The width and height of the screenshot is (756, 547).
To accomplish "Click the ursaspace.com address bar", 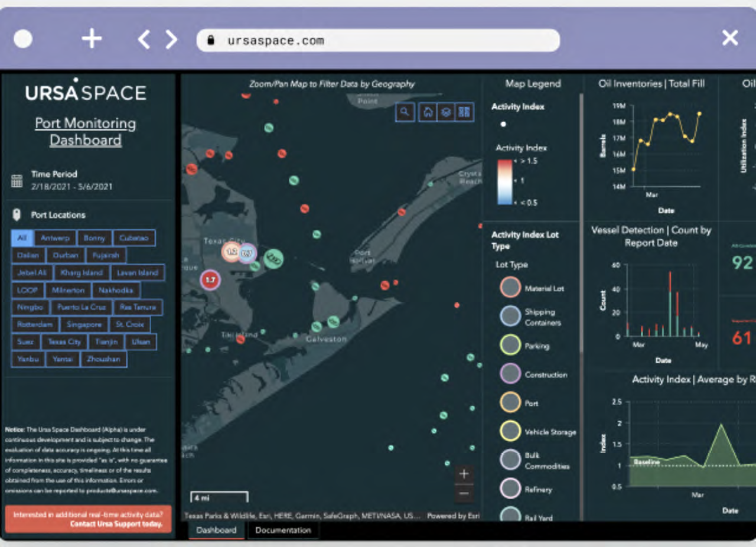I will [x=378, y=40].
